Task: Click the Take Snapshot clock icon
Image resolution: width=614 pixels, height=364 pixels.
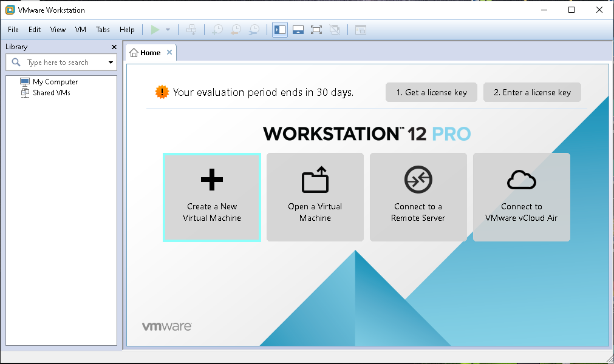Action: click(x=217, y=30)
